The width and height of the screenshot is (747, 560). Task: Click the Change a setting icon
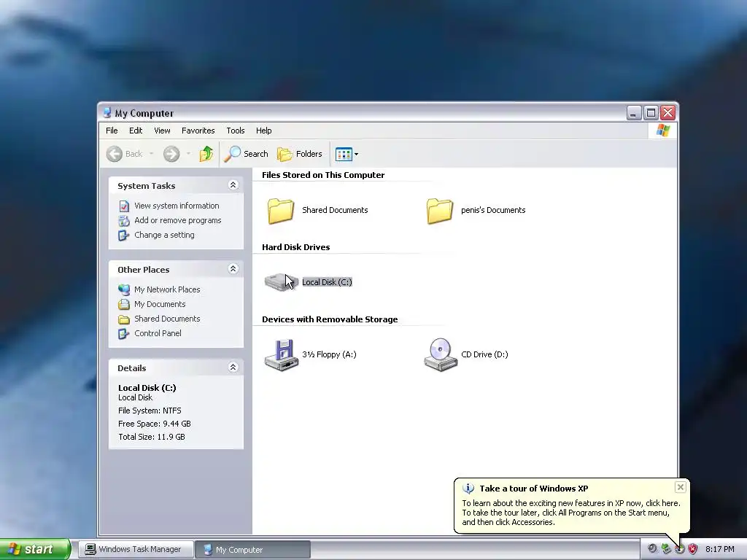point(124,236)
